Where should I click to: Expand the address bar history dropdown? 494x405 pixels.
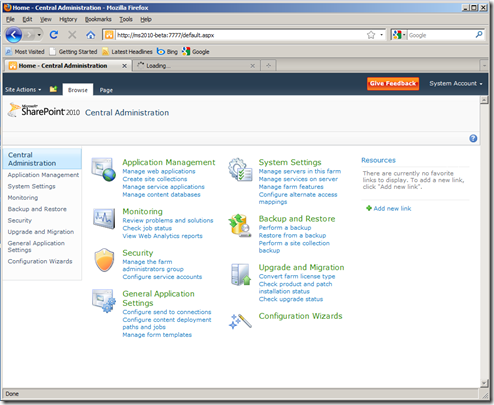point(381,35)
